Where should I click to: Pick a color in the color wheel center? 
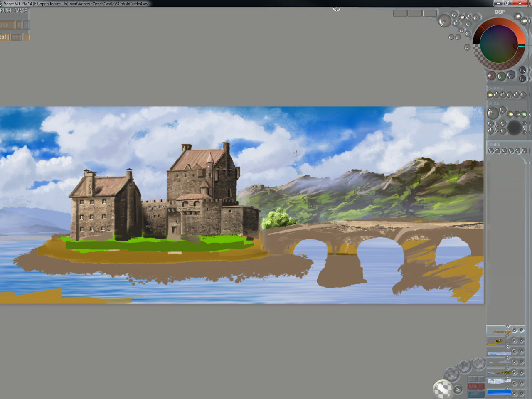pyautogui.click(x=498, y=44)
